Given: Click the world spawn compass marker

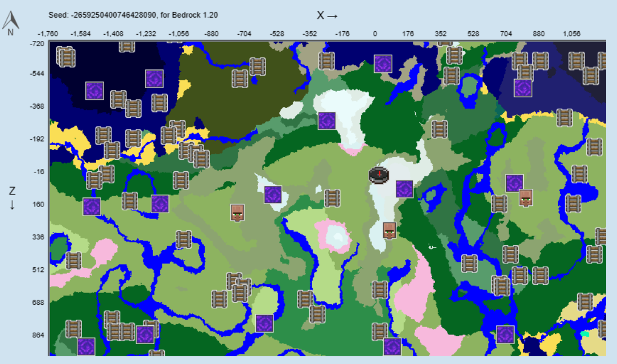Looking at the screenshot, I should pyautogui.click(x=378, y=175).
